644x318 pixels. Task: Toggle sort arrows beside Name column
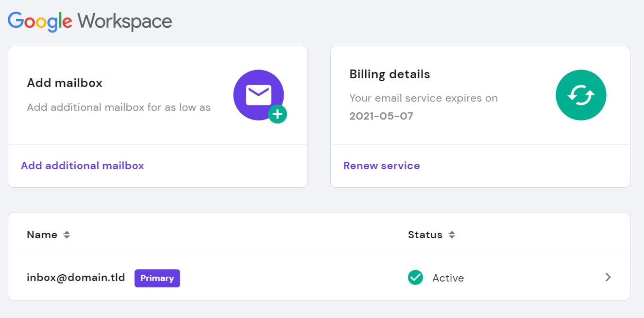click(x=67, y=235)
